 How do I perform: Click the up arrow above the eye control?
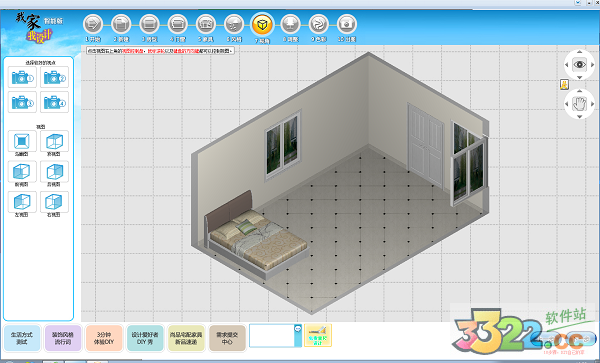coord(579,51)
